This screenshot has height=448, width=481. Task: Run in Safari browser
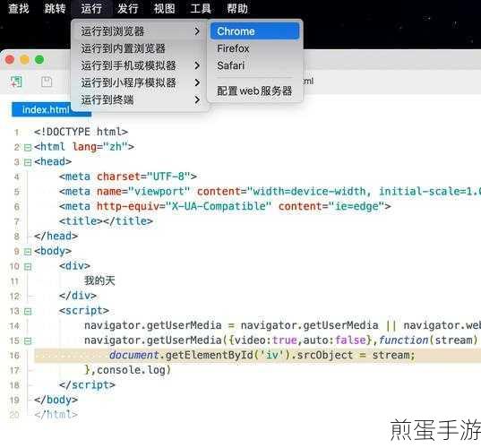[x=254, y=65]
